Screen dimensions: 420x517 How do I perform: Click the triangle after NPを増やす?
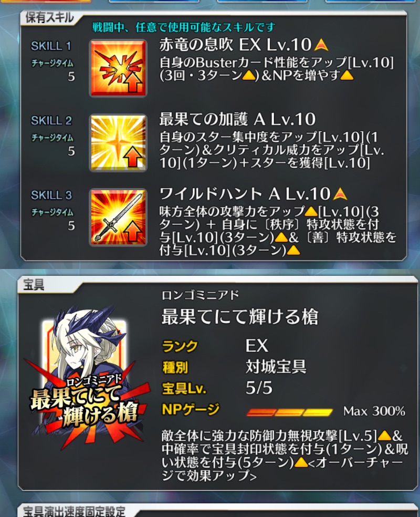pyautogui.click(x=346, y=76)
